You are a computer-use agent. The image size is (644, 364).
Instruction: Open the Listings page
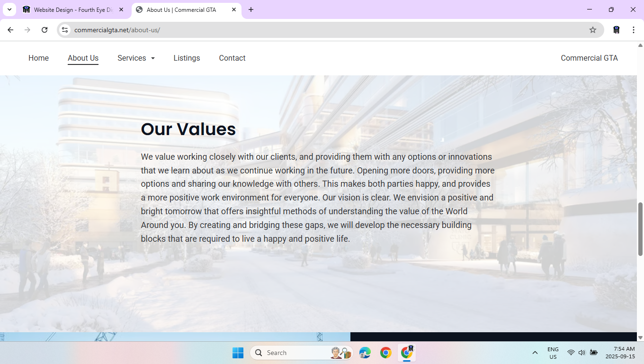pos(187,58)
